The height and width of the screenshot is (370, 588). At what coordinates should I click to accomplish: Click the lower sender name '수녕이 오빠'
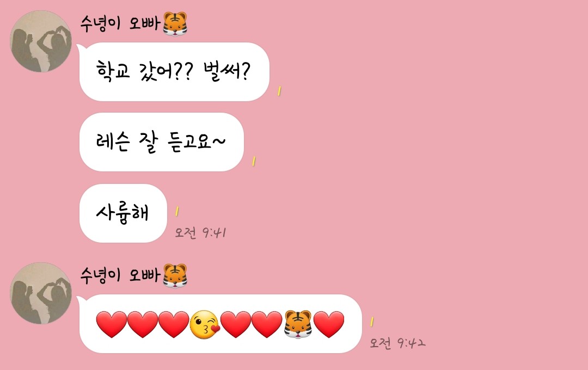(120, 275)
